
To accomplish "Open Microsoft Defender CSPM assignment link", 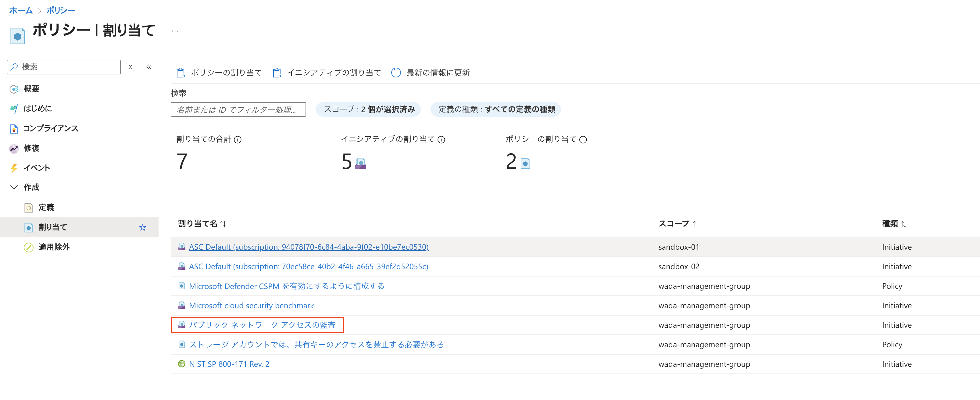I will coord(287,286).
